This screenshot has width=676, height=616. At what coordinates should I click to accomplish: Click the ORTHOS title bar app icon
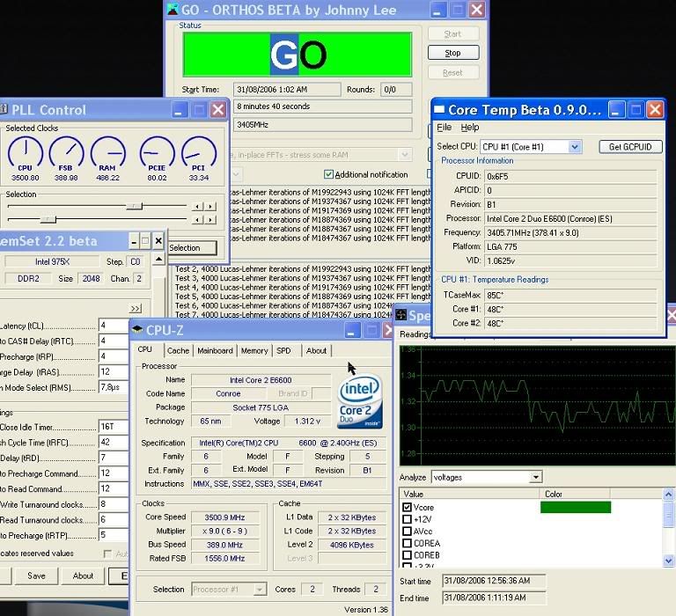(x=173, y=10)
